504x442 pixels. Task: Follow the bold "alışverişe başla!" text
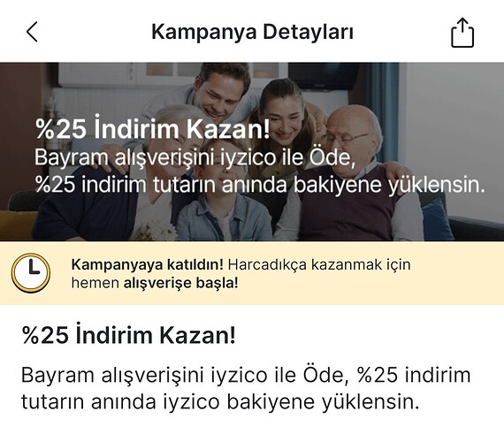[181, 283]
